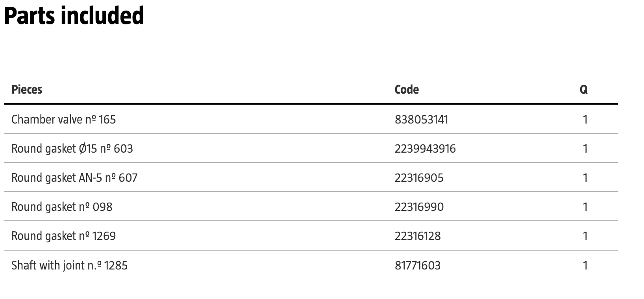The image size is (644, 299).
Task: Click code 22316990
Action: click(x=419, y=207)
